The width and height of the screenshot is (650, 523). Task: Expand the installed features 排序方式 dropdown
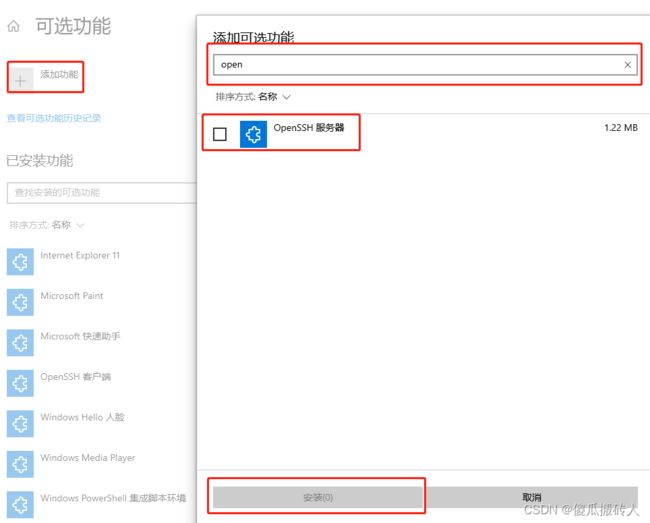(46, 225)
